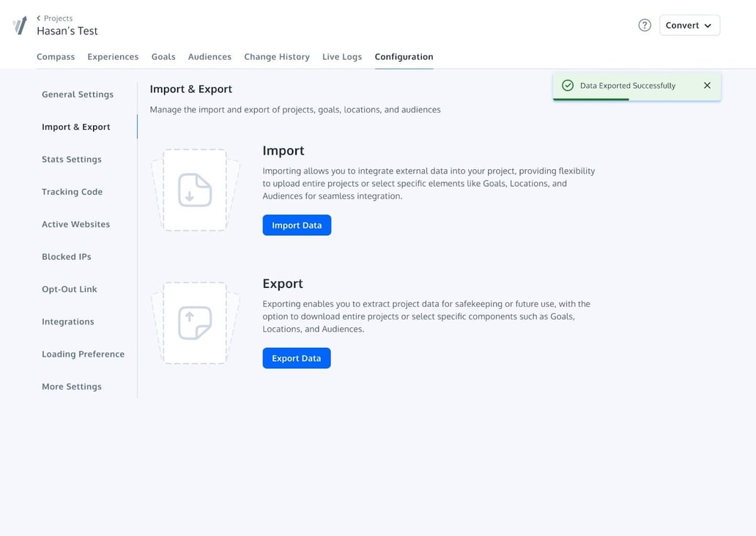756x536 pixels.
Task: Go back to Projects
Action: pyautogui.click(x=57, y=18)
